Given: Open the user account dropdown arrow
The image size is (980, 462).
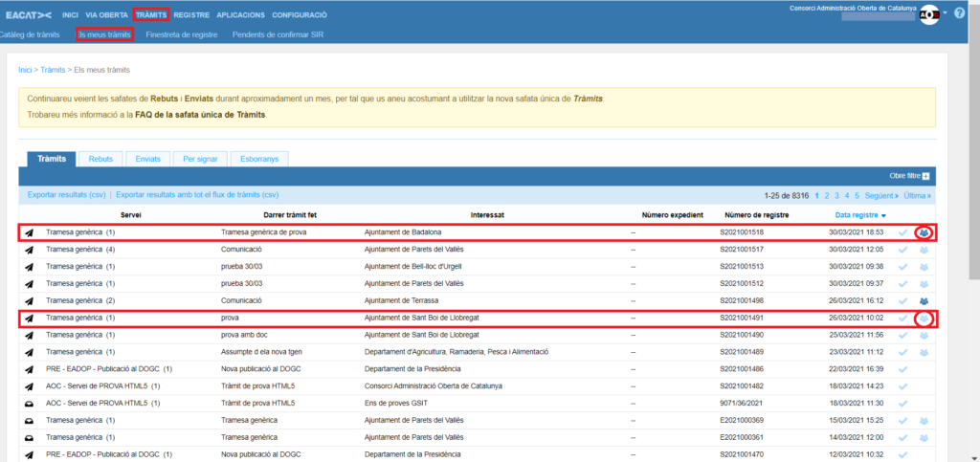Looking at the screenshot, I should click(946, 14).
